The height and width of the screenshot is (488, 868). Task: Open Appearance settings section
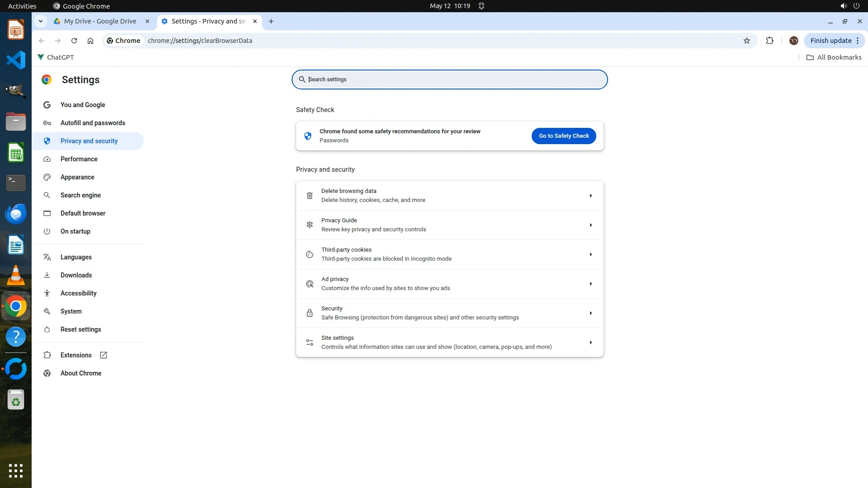[x=77, y=177]
